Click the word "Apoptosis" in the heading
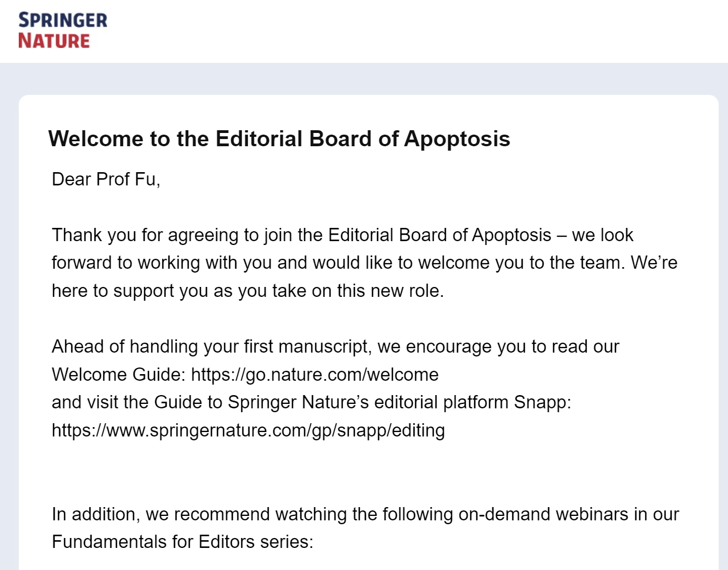The height and width of the screenshot is (570, 728). pos(457,139)
